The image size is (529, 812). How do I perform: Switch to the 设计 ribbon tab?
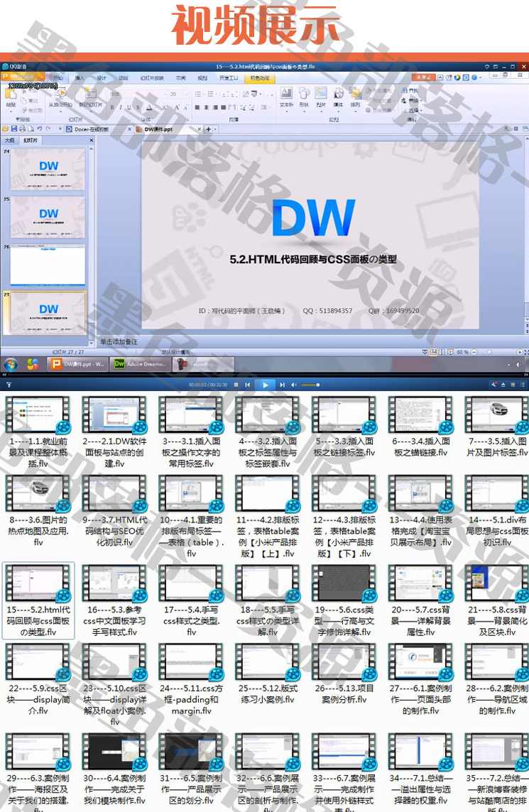coord(102,78)
